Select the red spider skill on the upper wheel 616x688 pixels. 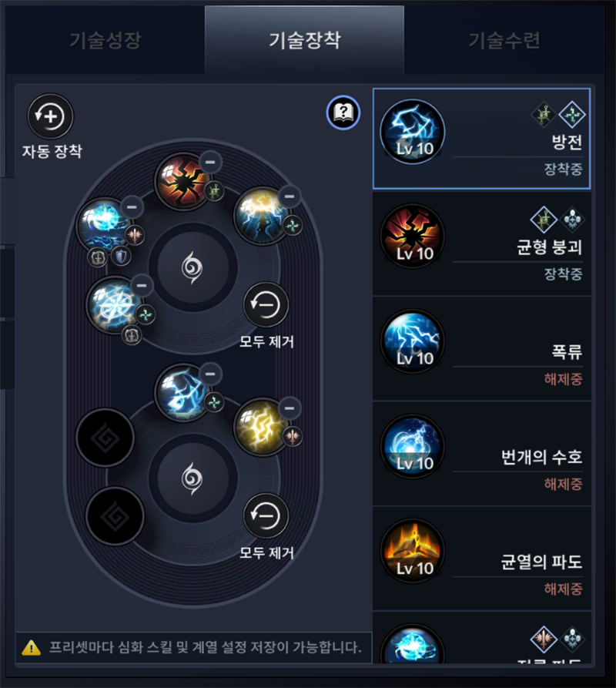coord(183,182)
